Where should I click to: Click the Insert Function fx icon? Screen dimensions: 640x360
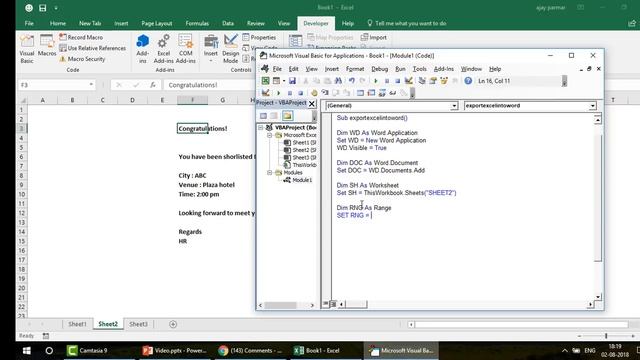[x=153, y=85]
